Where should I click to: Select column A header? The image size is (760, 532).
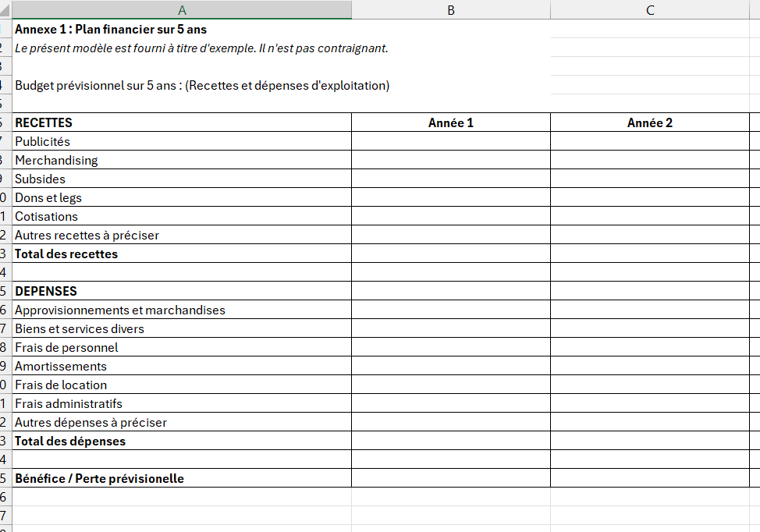pyautogui.click(x=182, y=9)
